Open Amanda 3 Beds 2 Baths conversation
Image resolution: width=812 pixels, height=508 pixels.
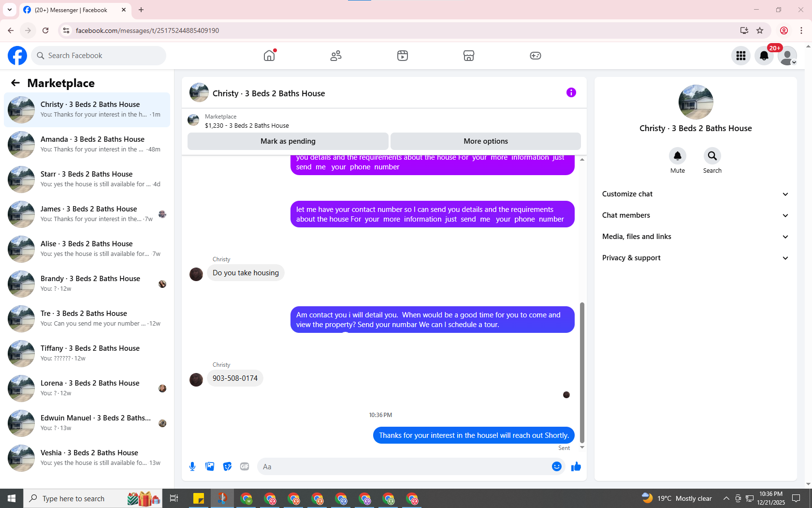click(x=87, y=144)
